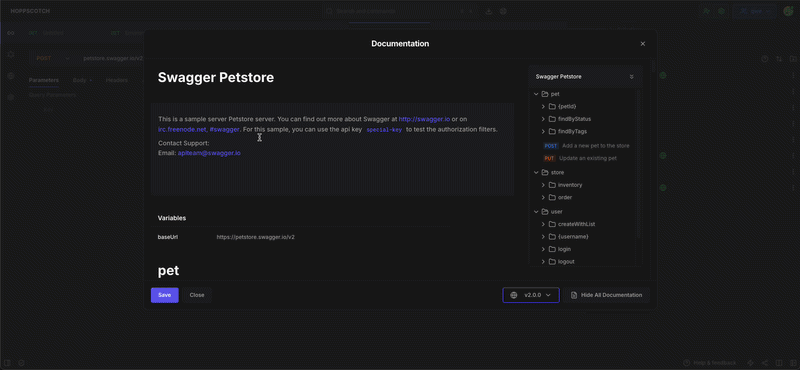800x370 pixels.
Task: Switch to Headers tab in the background
Action: coord(116,80)
